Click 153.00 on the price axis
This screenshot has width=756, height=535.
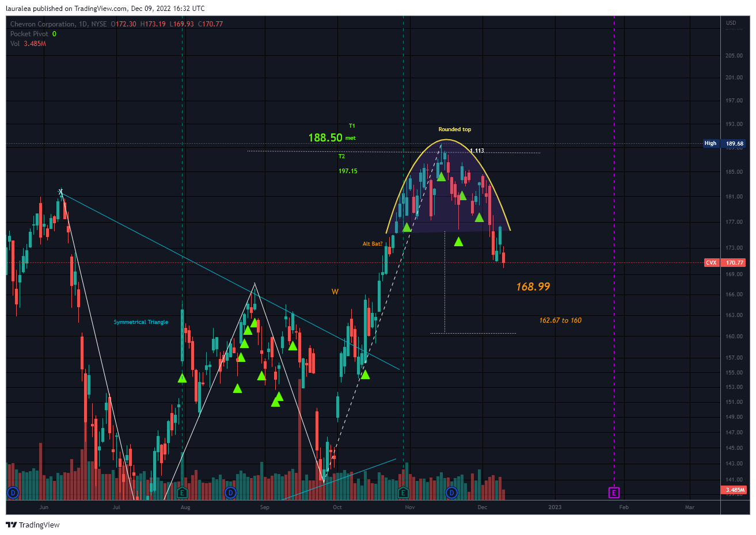[x=734, y=387]
